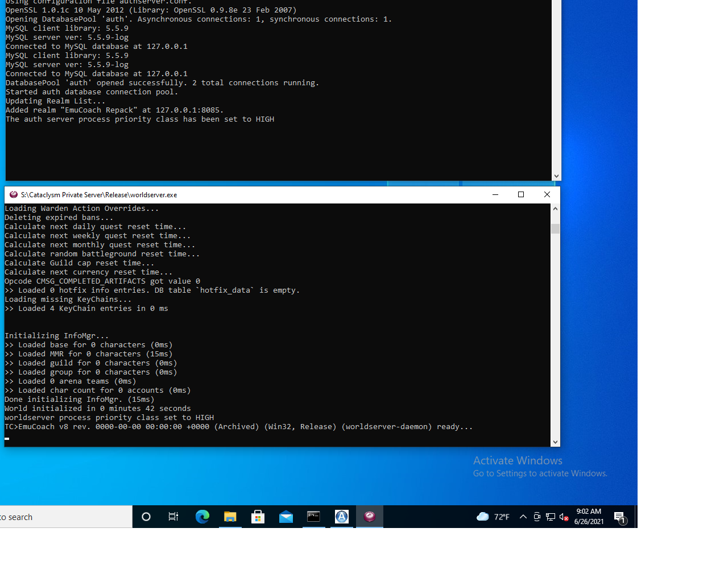The height and width of the screenshot is (582, 728).
Task: Click the taskbar search box
Action: (66, 517)
